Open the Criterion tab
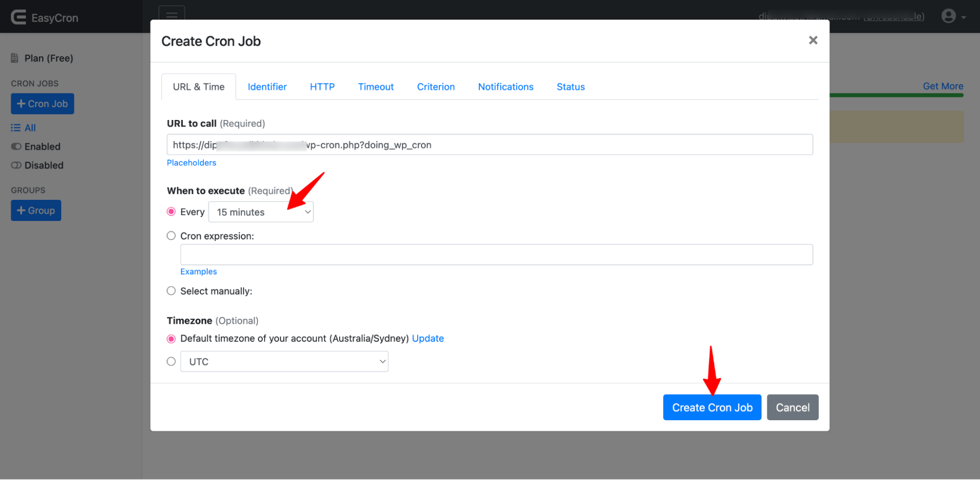This screenshot has width=980, height=480. pos(435,86)
